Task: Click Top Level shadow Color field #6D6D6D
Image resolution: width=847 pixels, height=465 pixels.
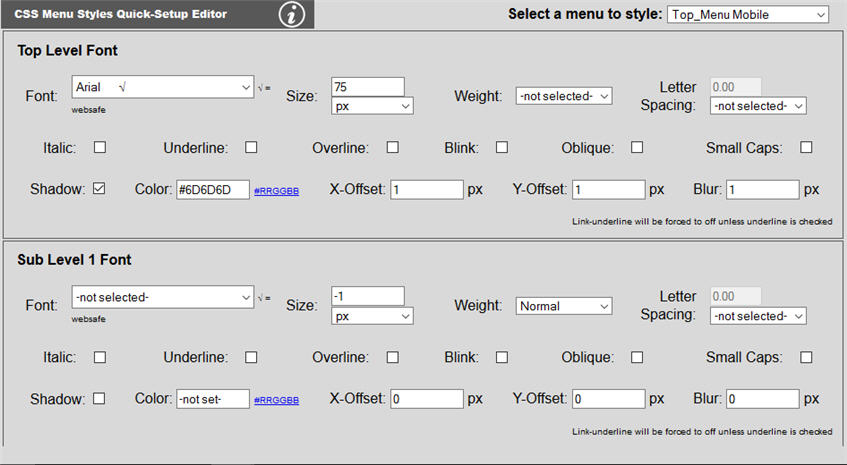Action: (213, 190)
